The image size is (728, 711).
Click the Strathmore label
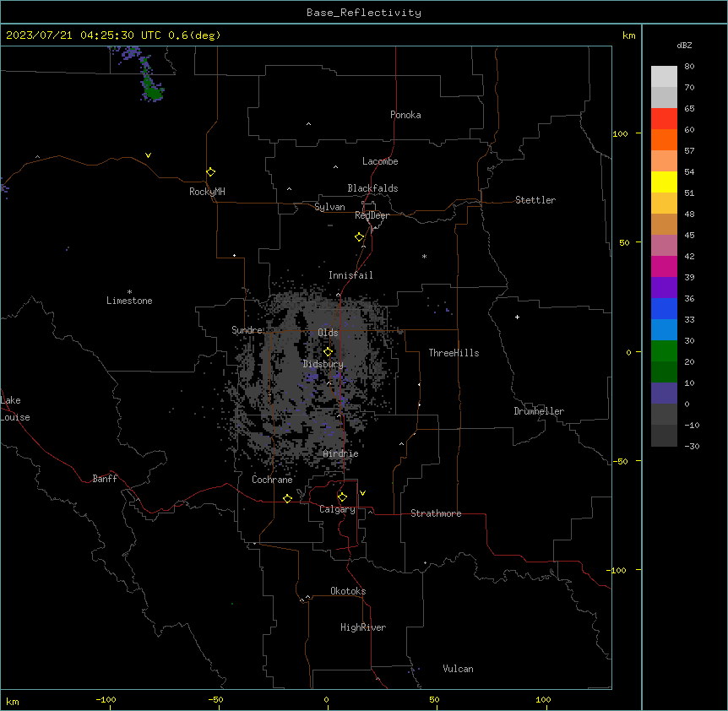(436, 513)
